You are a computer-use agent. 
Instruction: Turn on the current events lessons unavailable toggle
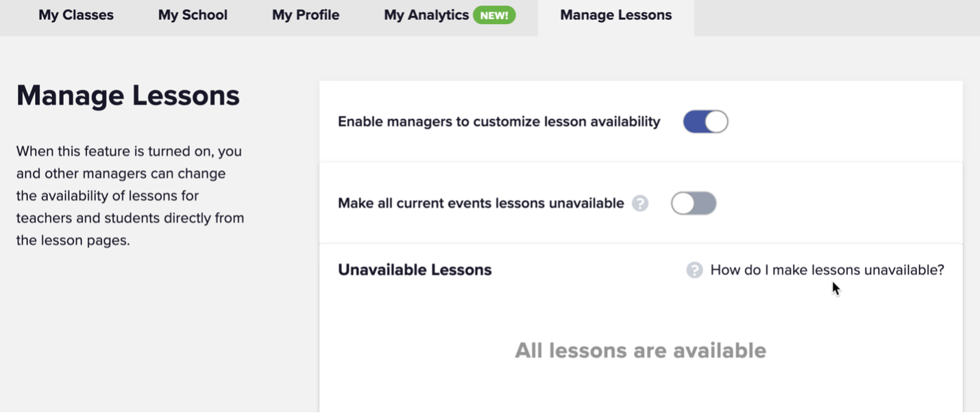(x=694, y=204)
